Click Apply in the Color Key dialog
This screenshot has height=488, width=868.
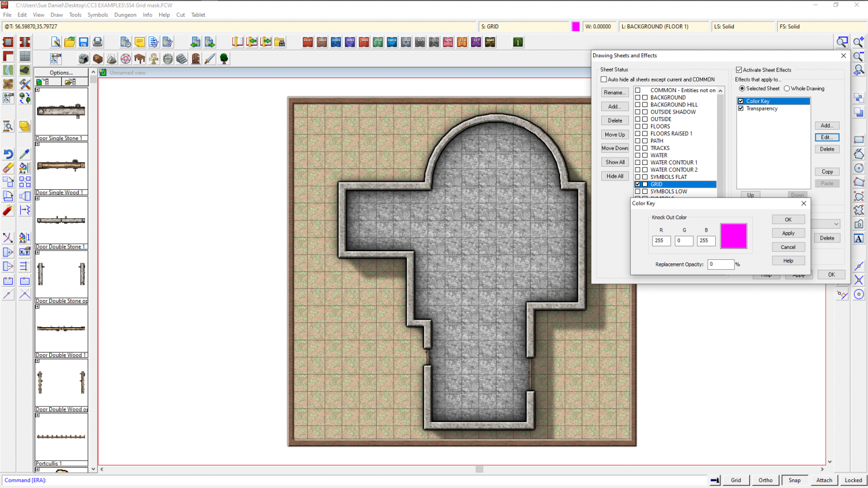tap(788, 233)
